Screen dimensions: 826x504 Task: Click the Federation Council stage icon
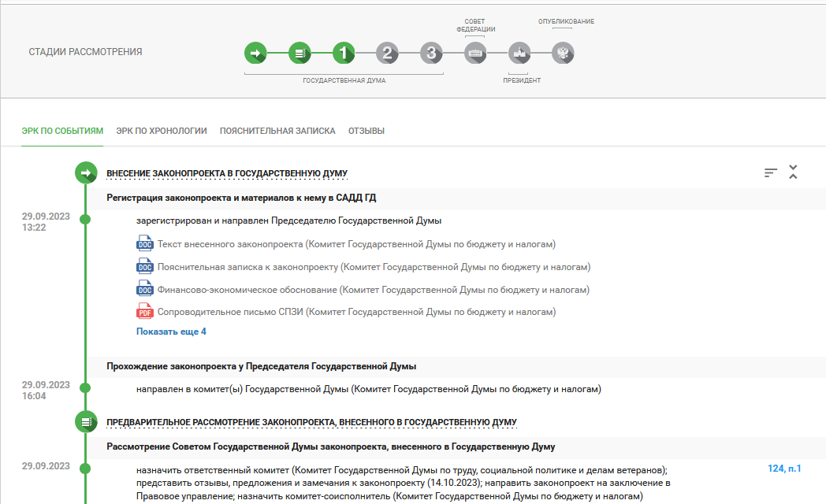coord(475,53)
